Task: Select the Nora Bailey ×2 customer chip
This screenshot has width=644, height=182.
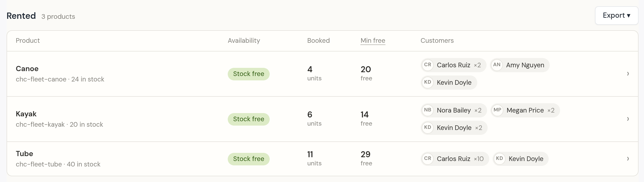Action: (454, 110)
